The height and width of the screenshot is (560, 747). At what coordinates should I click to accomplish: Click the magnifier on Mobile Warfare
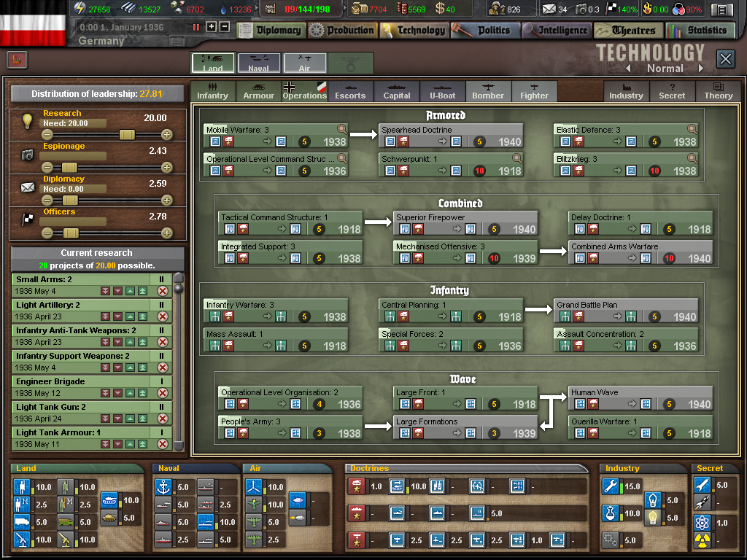tap(342, 129)
